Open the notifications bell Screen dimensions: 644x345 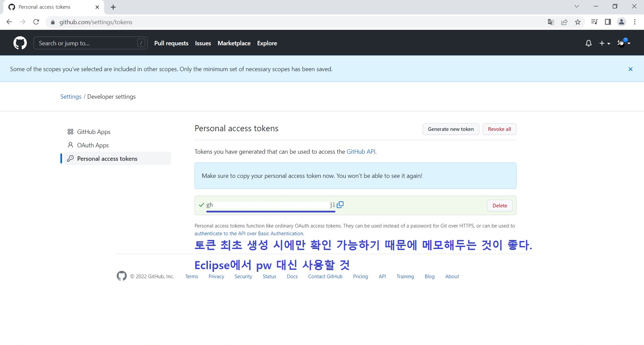(588, 43)
